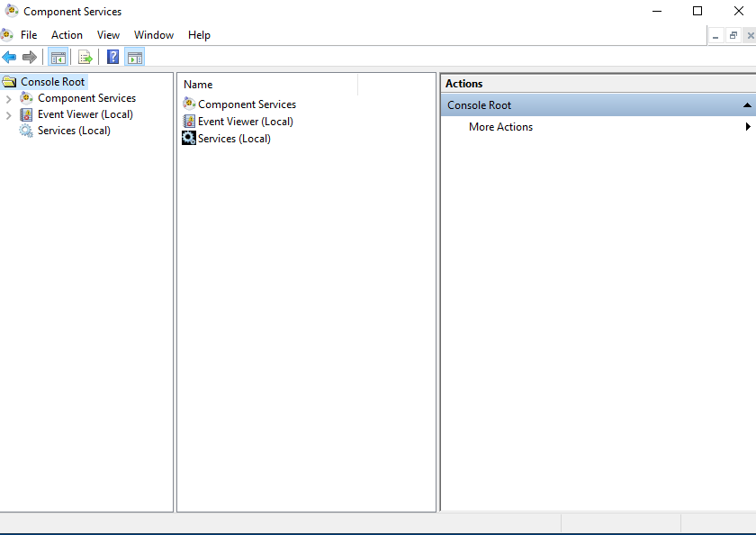The image size is (756, 535).
Task: Expand Component Services tree node
Action: coord(9,99)
